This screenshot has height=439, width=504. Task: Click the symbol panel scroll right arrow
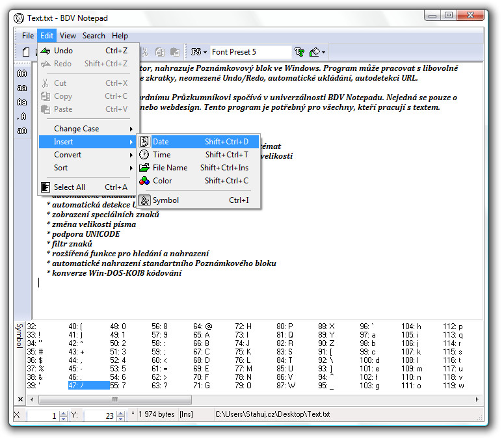[477, 400]
